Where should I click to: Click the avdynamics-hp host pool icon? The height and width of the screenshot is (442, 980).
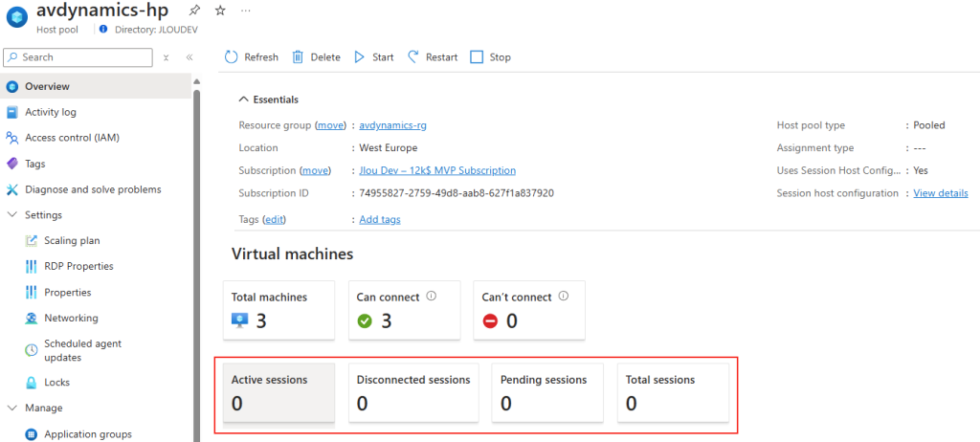click(x=17, y=17)
